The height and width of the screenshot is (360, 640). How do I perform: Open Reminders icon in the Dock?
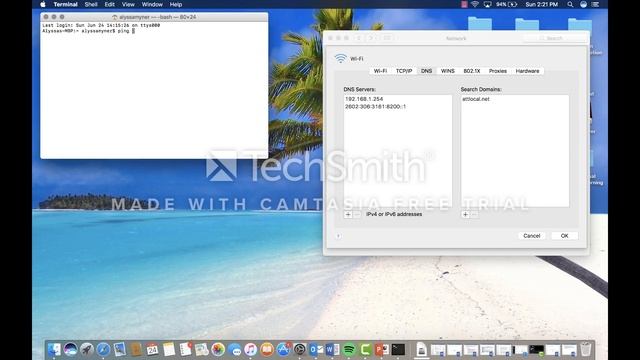coord(185,350)
